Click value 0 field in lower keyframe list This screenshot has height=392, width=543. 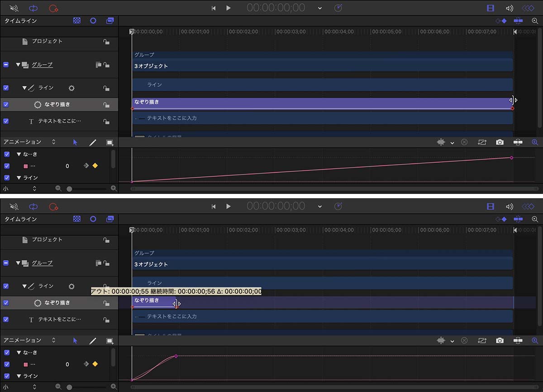click(67, 364)
